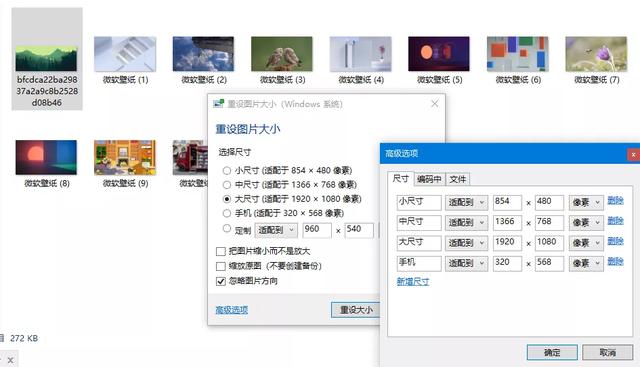
Task: Open 适配到 dropdown in 小尺寸 row
Action: pos(466,202)
